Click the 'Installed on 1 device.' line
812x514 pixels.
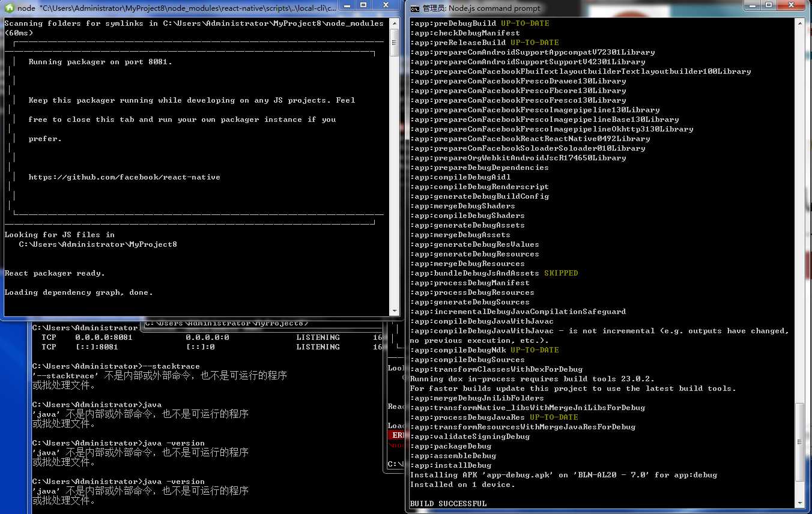point(462,485)
